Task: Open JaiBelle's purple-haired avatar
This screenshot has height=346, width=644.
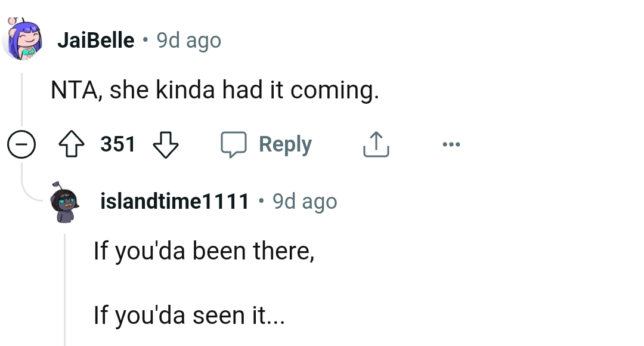Action: click(23, 40)
